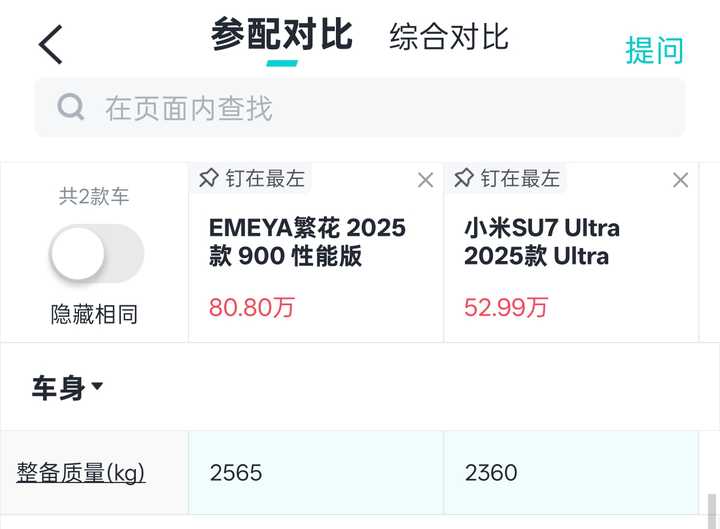Toggle the 隐藏相同 switch

(96, 253)
